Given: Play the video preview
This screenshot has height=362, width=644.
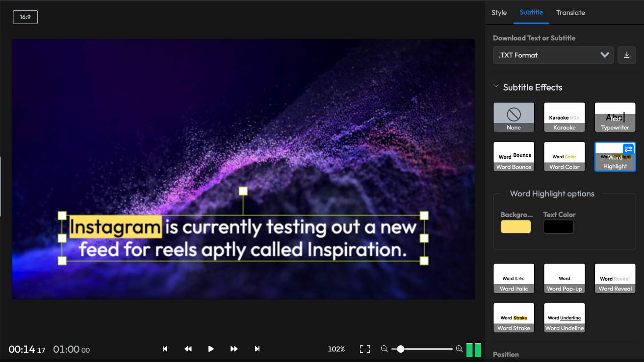Looking at the screenshot, I should pos(211,349).
